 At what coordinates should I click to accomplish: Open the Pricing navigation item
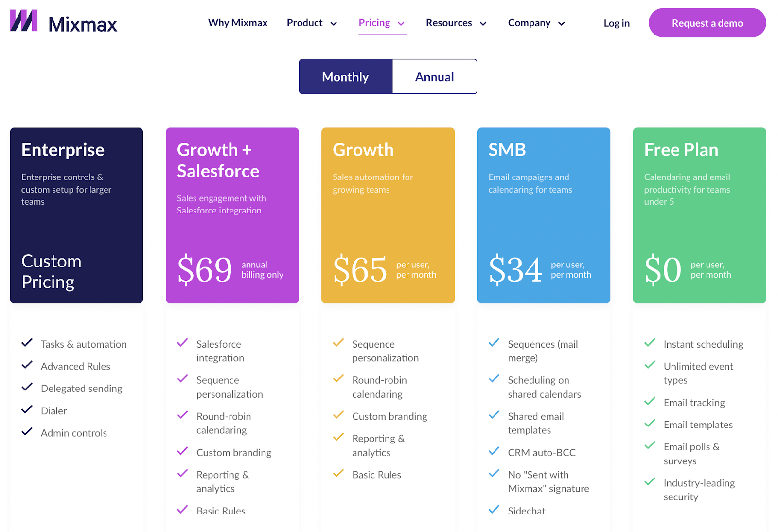point(374,23)
